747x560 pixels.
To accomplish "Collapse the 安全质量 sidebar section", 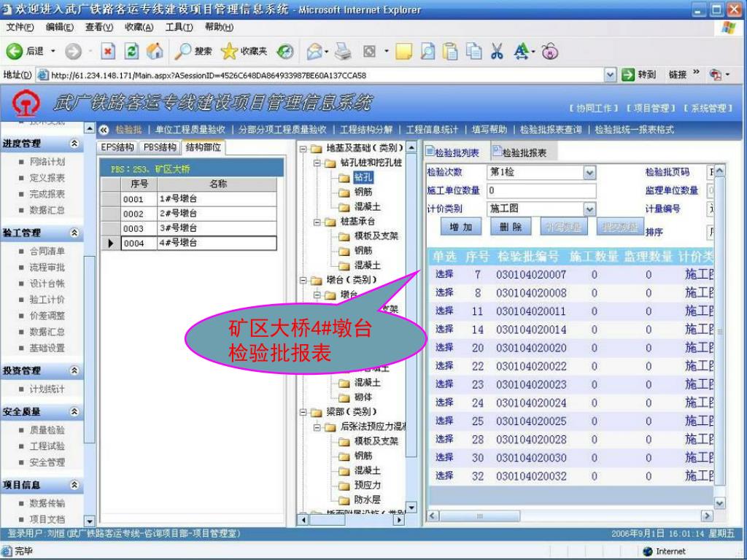I will (74, 411).
